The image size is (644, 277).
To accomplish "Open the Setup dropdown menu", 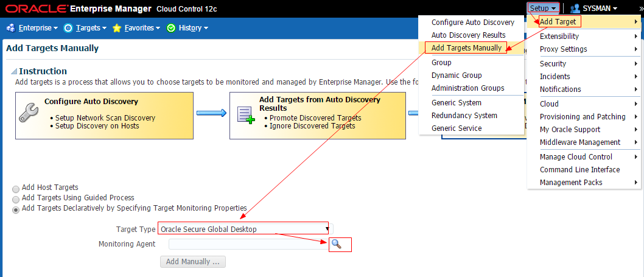I will point(544,9).
